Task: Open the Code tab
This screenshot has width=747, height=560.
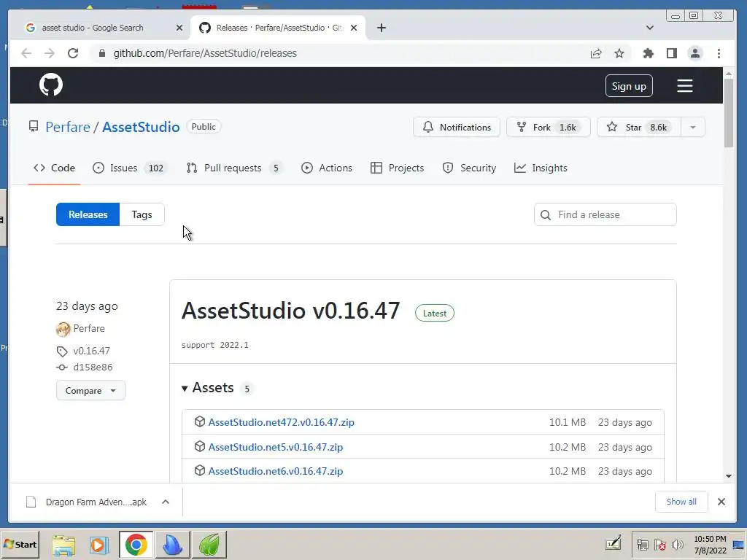Action: 54,168
